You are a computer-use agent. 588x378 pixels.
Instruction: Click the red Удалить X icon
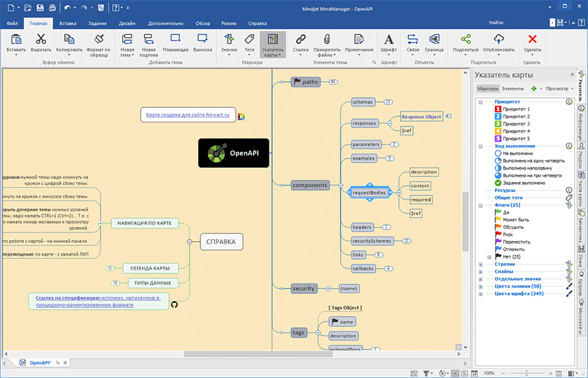tap(532, 39)
